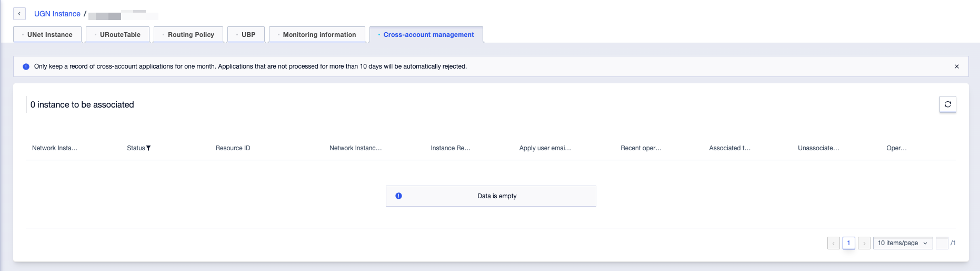Open the Status column filter
Image resolution: width=980 pixels, height=271 pixels.
(x=148, y=148)
